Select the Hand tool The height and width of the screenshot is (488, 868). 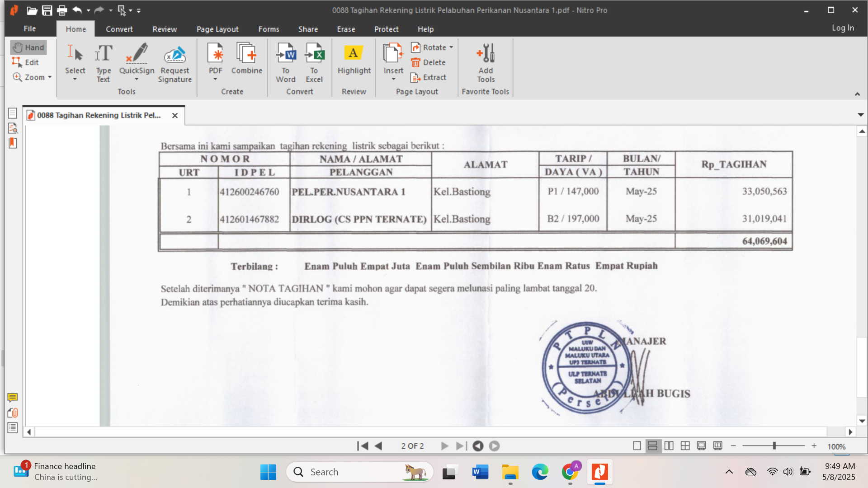pos(28,47)
